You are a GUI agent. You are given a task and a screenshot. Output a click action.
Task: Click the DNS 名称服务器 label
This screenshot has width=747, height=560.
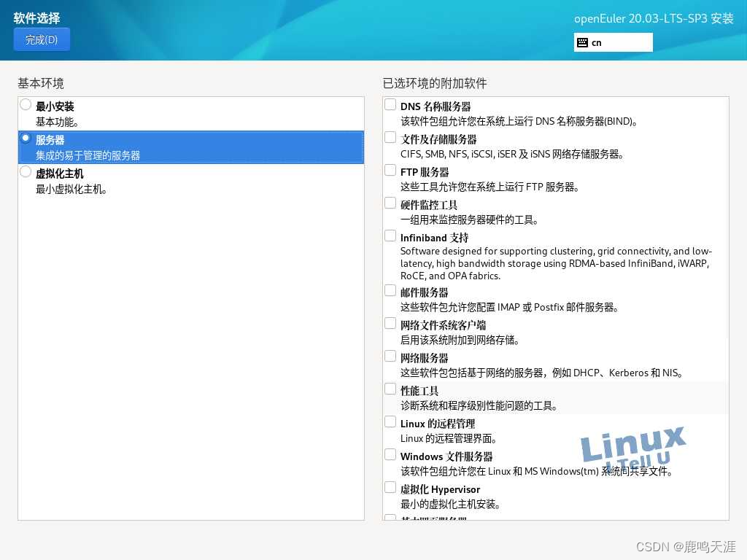pos(436,106)
